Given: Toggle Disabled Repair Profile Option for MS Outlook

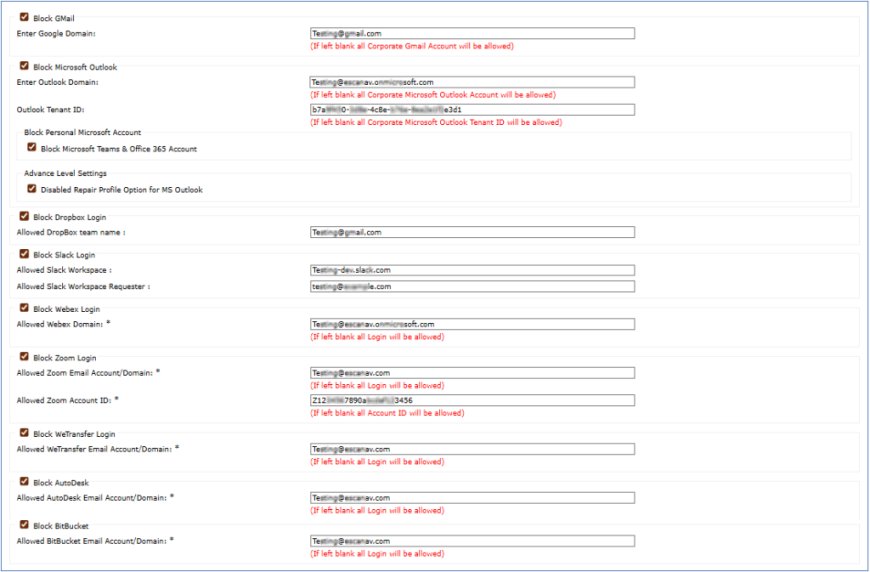Looking at the screenshot, I should click(x=32, y=188).
